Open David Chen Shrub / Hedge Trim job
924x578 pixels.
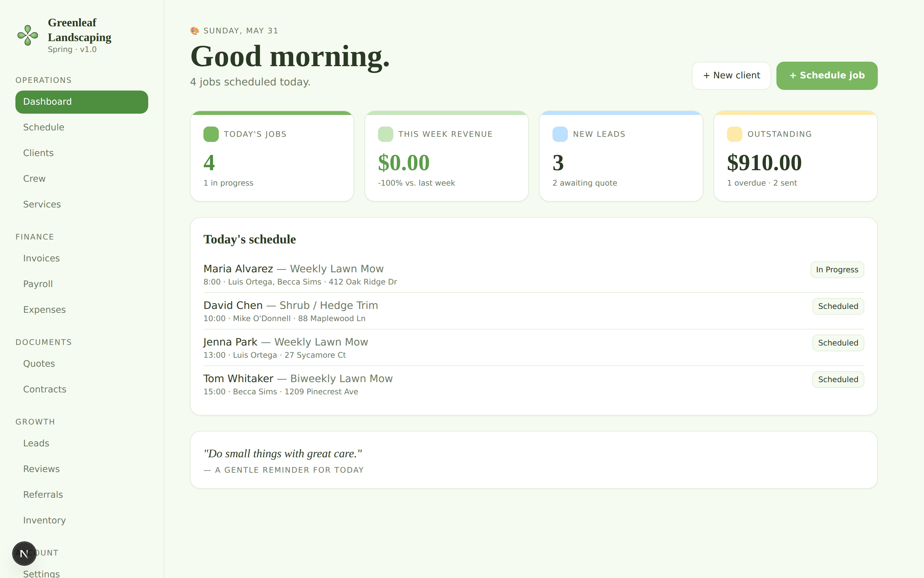coord(534,311)
